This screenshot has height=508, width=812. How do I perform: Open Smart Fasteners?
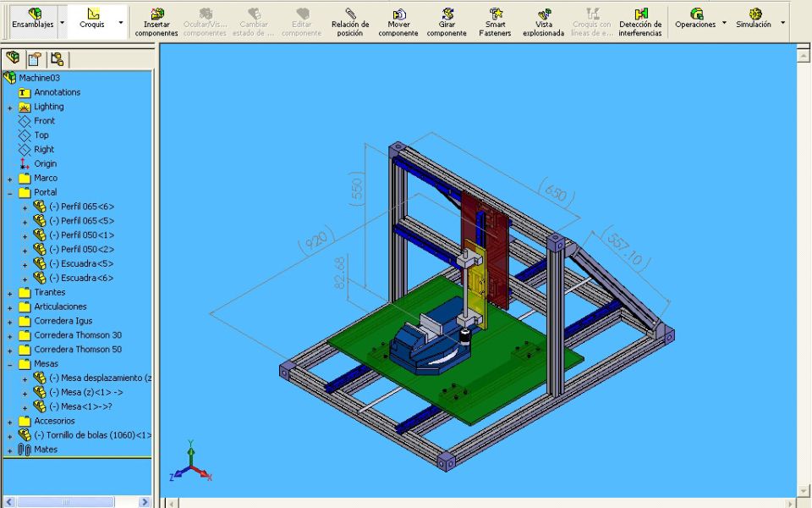click(495, 21)
